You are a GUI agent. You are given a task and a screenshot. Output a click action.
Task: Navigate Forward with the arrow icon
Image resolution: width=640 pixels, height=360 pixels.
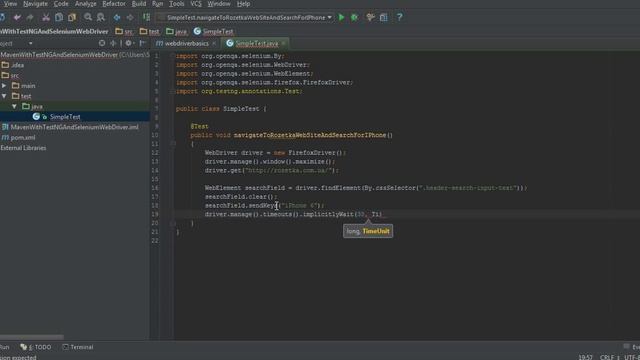pos(130,18)
